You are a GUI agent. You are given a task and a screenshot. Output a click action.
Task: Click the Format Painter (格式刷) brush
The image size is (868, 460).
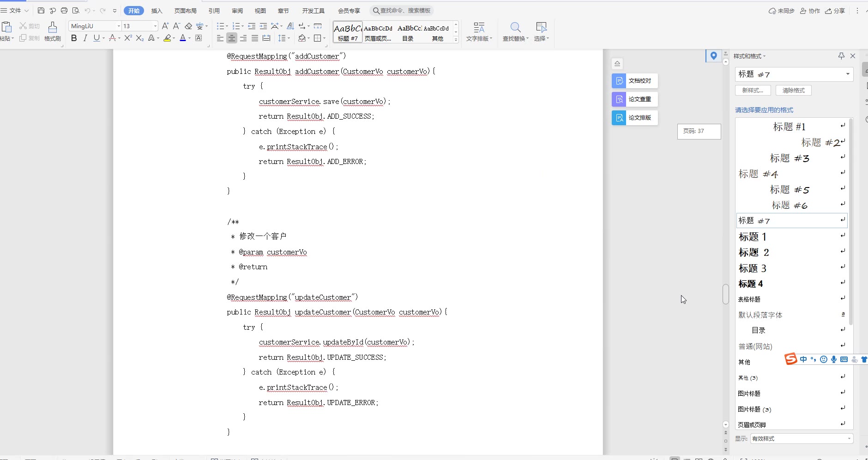click(53, 31)
